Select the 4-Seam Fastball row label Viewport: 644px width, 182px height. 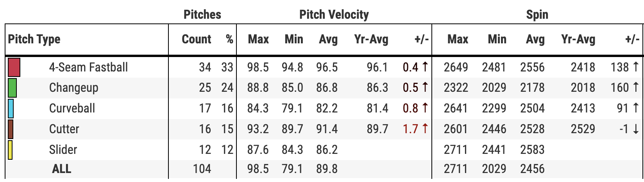(x=88, y=67)
